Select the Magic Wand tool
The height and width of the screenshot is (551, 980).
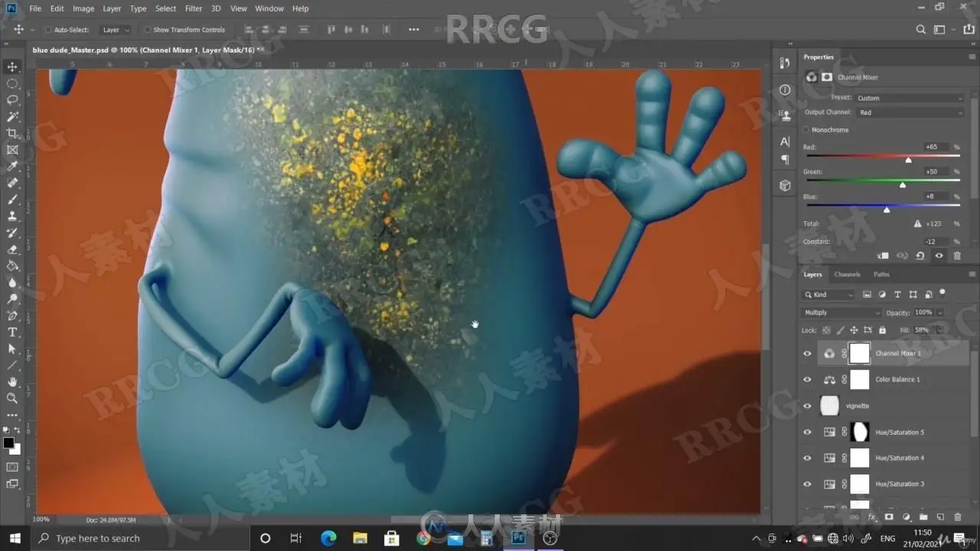(12, 116)
